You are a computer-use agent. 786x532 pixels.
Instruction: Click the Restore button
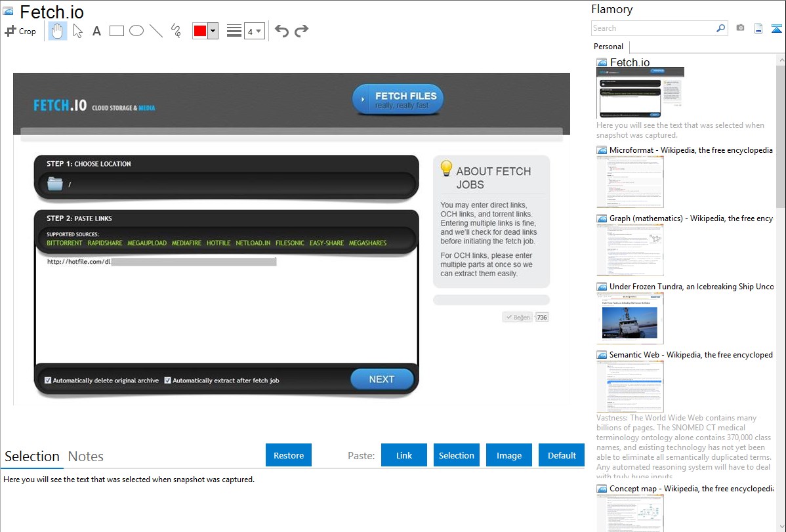click(x=289, y=455)
